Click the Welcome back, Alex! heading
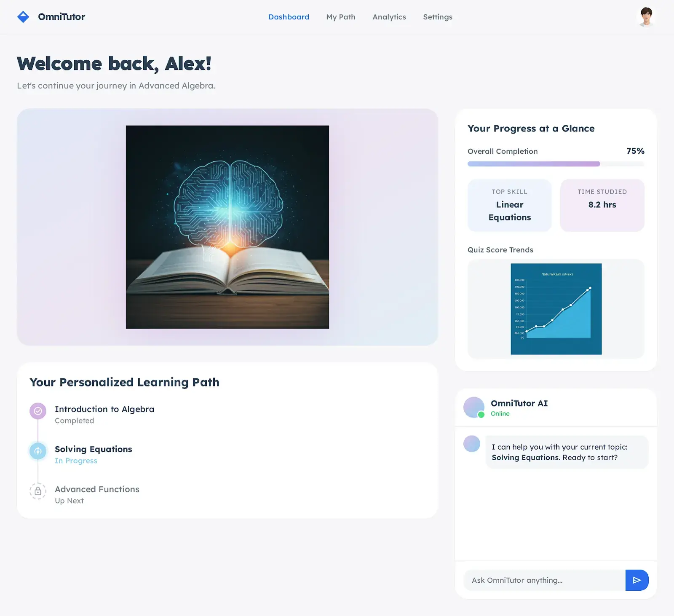 (x=114, y=64)
